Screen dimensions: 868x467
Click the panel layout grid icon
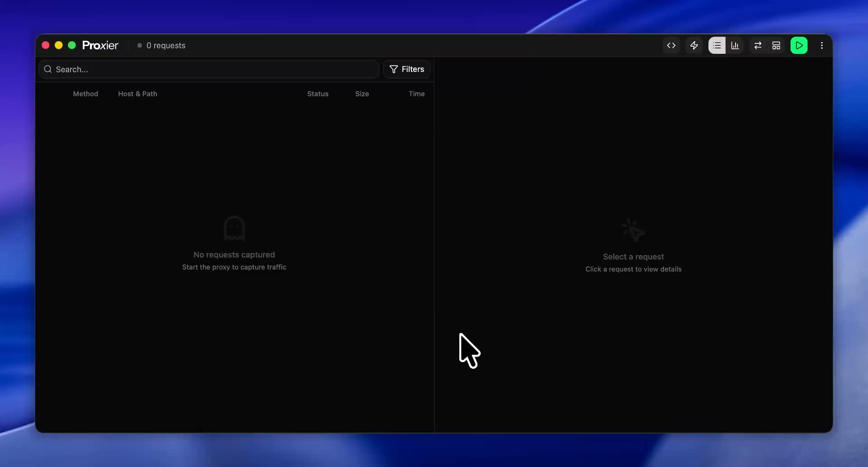[x=776, y=45]
